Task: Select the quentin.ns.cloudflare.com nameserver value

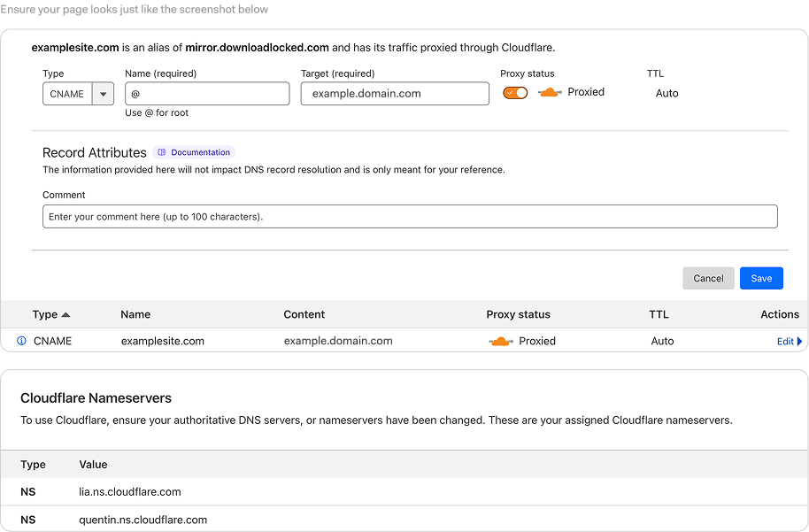Action: pyautogui.click(x=143, y=520)
